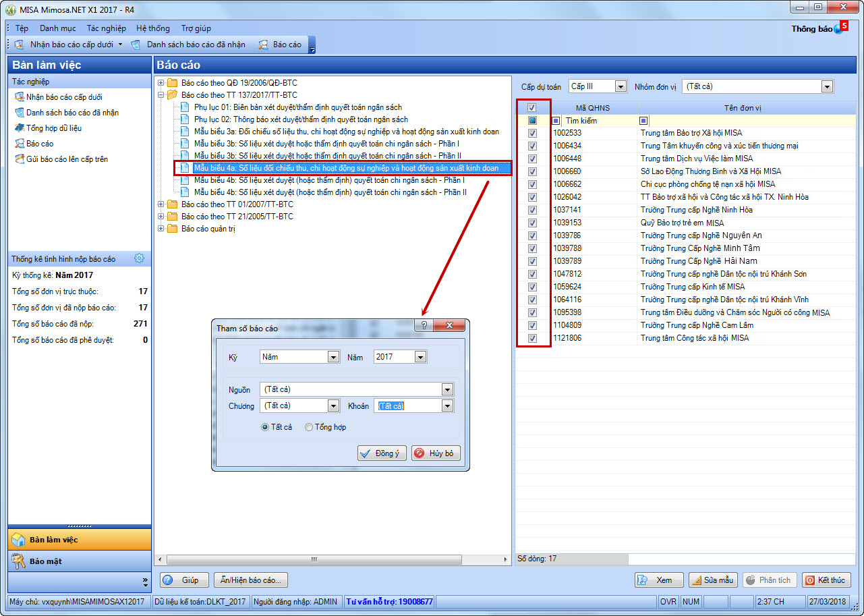The image size is (864, 616).
Task: Click filter icon under Mã QHNS column
Action: pos(556,121)
